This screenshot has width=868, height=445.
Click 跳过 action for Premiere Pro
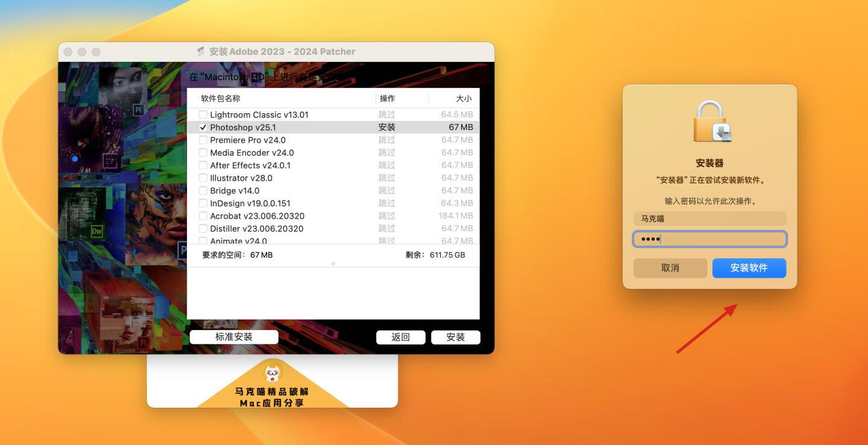click(x=387, y=140)
